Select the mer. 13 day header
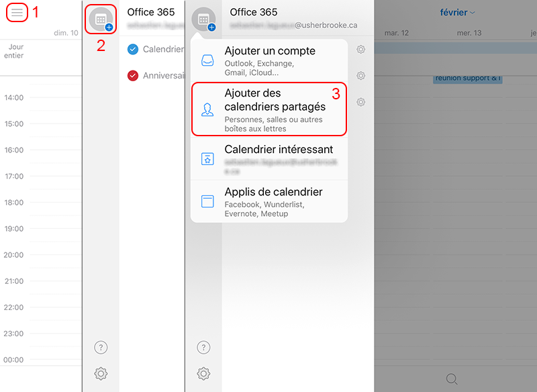Screen dimensions: 537x392 click(x=469, y=33)
